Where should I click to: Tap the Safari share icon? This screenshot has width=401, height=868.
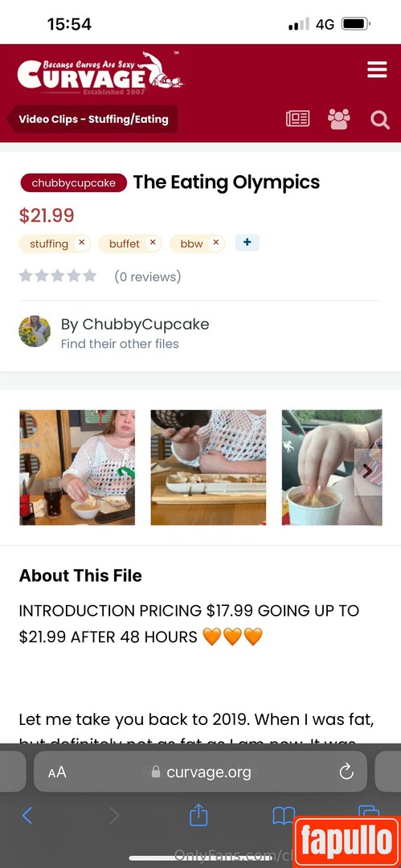(x=198, y=816)
